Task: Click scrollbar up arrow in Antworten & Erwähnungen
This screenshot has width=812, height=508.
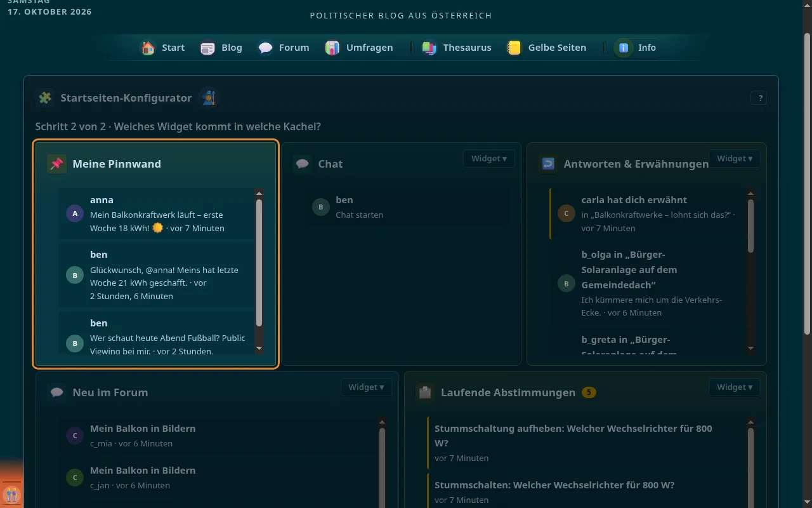Action: coord(751,193)
